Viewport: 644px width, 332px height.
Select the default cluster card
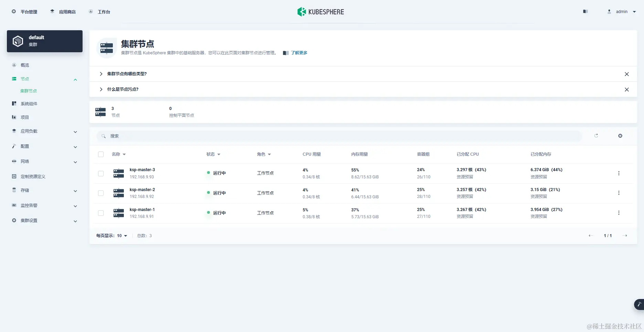(x=45, y=41)
